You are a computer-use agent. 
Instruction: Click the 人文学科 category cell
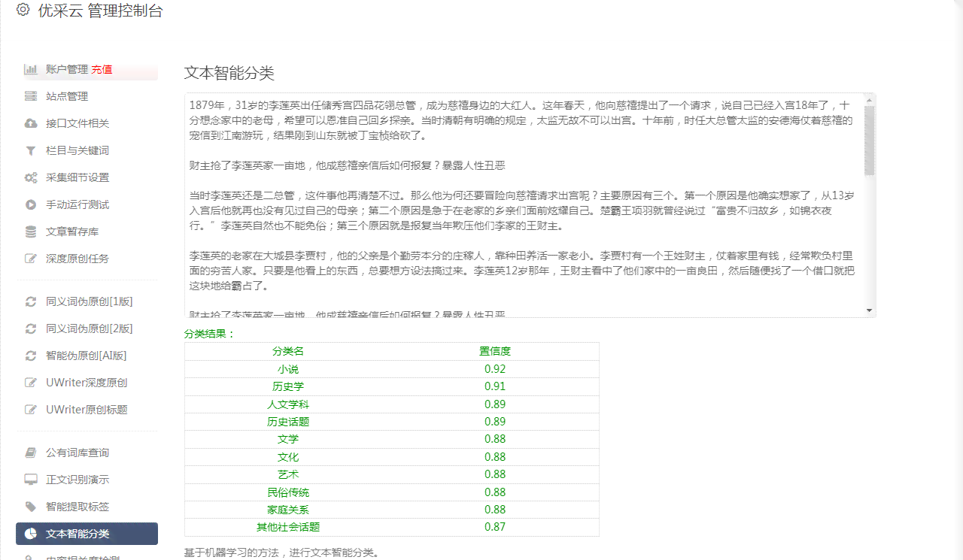coord(288,404)
